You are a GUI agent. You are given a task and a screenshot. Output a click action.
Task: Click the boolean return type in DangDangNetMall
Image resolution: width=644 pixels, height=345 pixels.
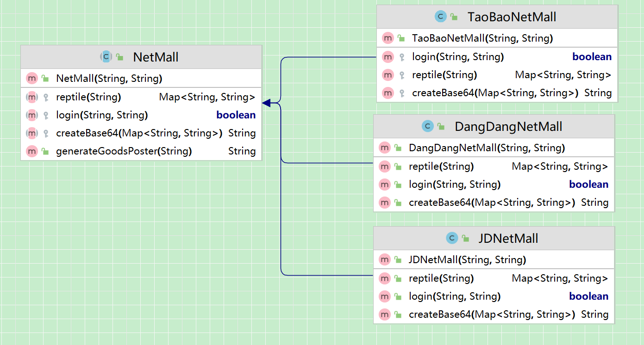pos(588,184)
